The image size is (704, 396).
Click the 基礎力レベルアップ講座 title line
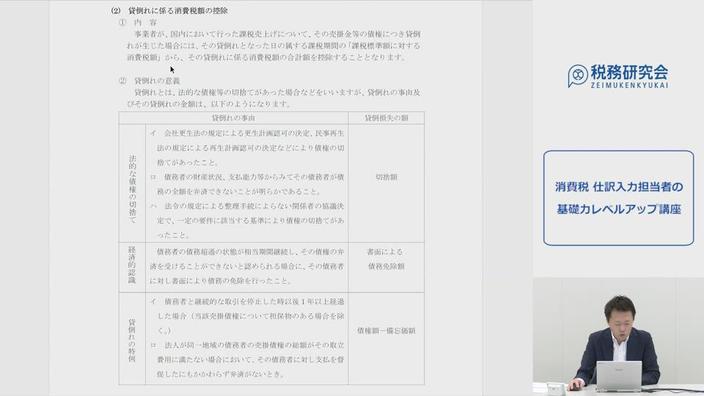619,209
